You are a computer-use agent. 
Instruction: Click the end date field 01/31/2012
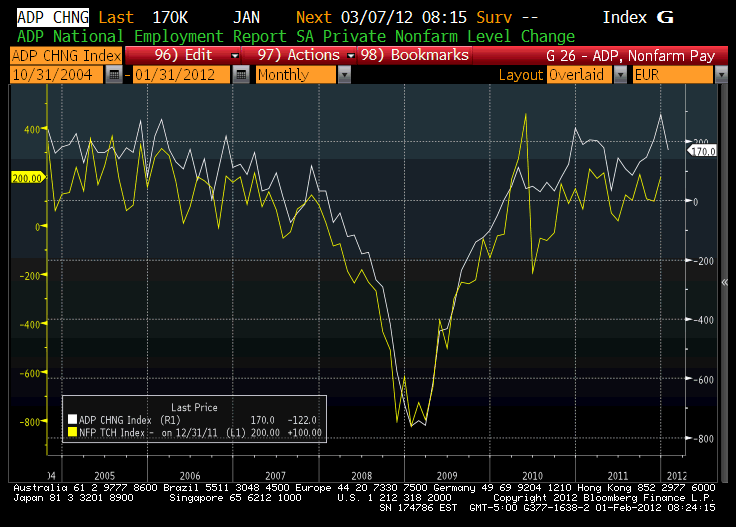pos(182,75)
